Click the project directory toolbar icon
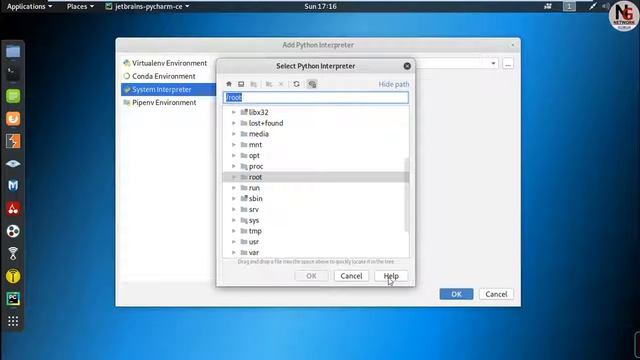 point(253,84)
